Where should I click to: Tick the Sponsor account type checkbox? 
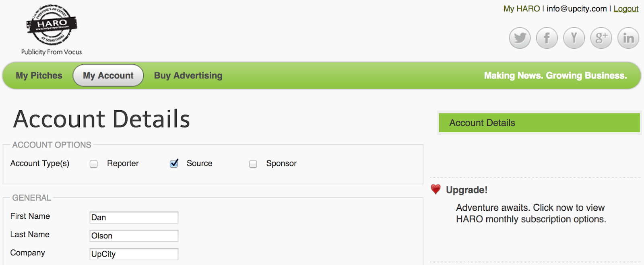253,164
